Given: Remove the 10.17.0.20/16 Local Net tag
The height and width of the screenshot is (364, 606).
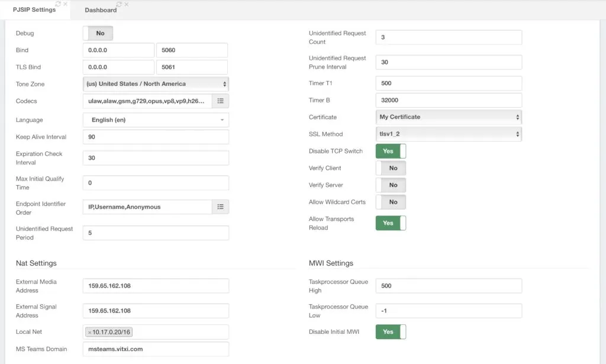Looking at the screenshot, I should point(90,332).
